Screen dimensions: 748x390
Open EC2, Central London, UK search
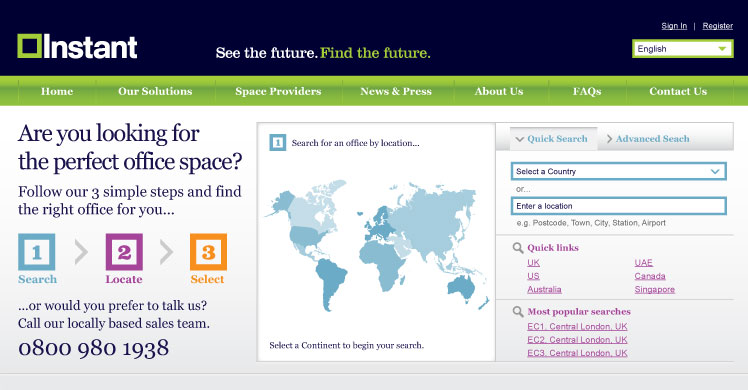click(577, 340)
